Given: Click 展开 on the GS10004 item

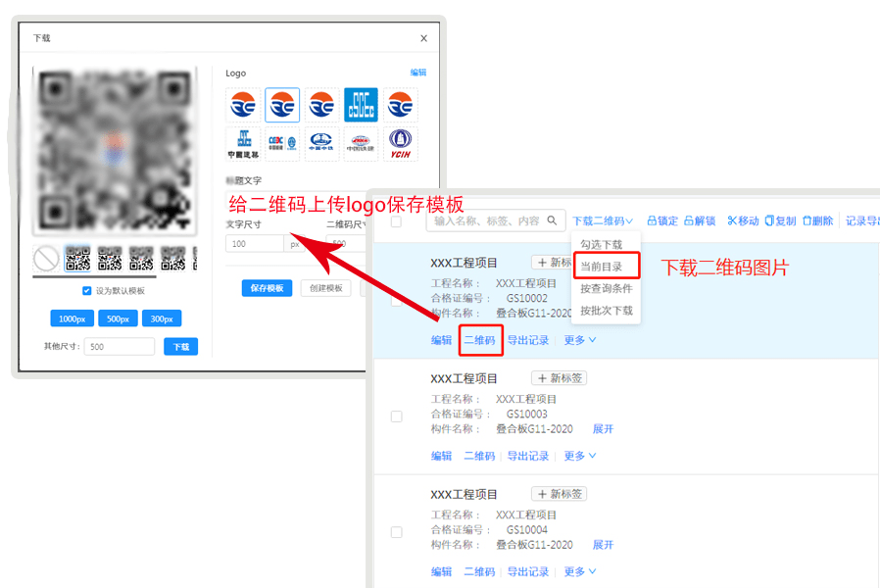Looking at the screenshot, I should pos(604,545).
